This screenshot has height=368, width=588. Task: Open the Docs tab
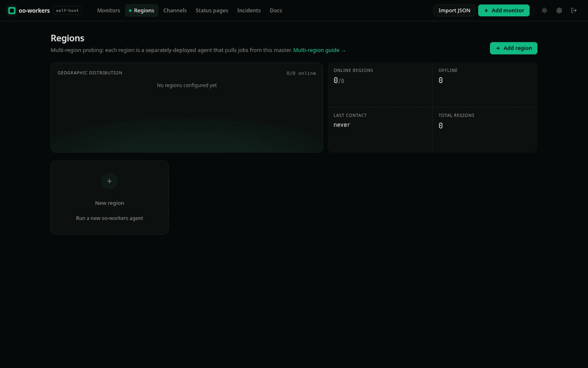[x=275, y=10]
